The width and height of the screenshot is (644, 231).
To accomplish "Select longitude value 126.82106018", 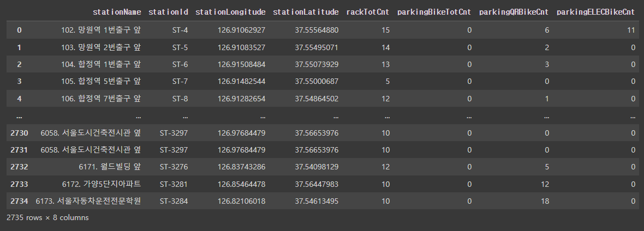I will [x=241, y=201].
